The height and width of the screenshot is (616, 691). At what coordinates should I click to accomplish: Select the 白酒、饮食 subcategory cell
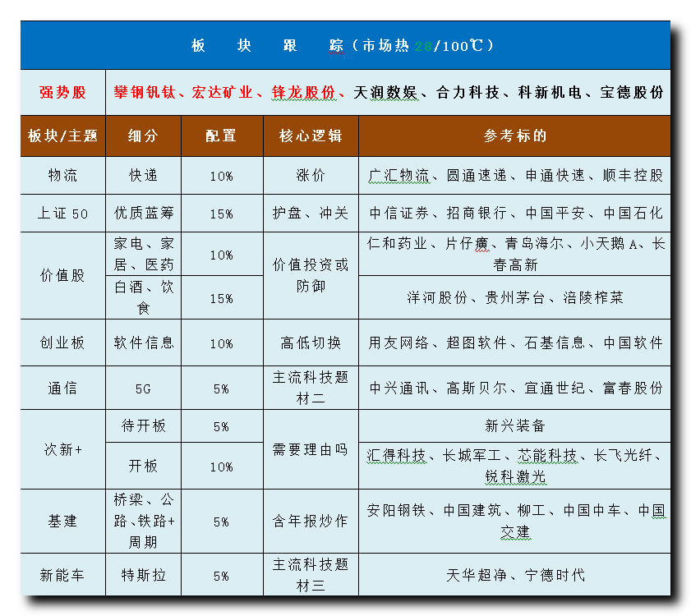143,297
